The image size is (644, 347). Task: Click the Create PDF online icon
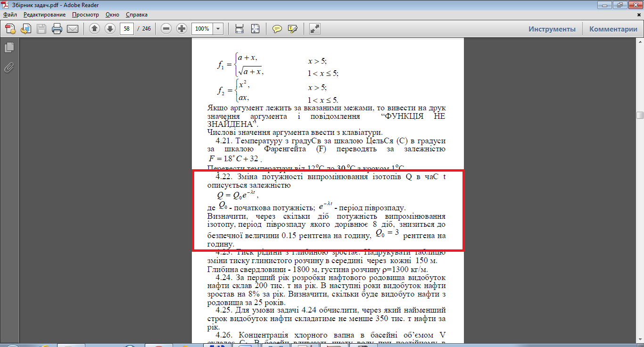[x=10, y=29]
